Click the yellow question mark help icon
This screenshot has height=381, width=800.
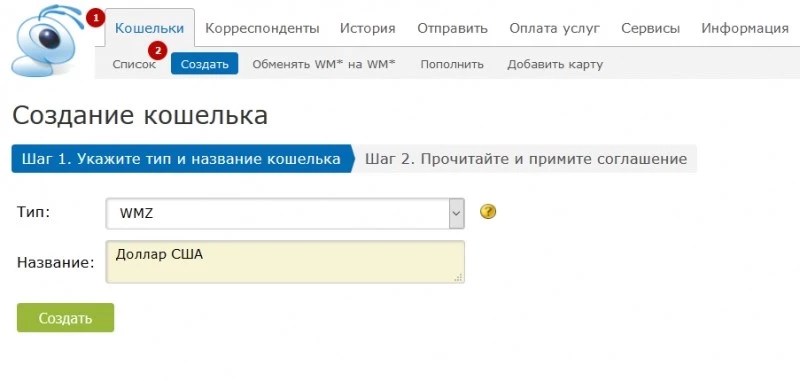[488, 211]
